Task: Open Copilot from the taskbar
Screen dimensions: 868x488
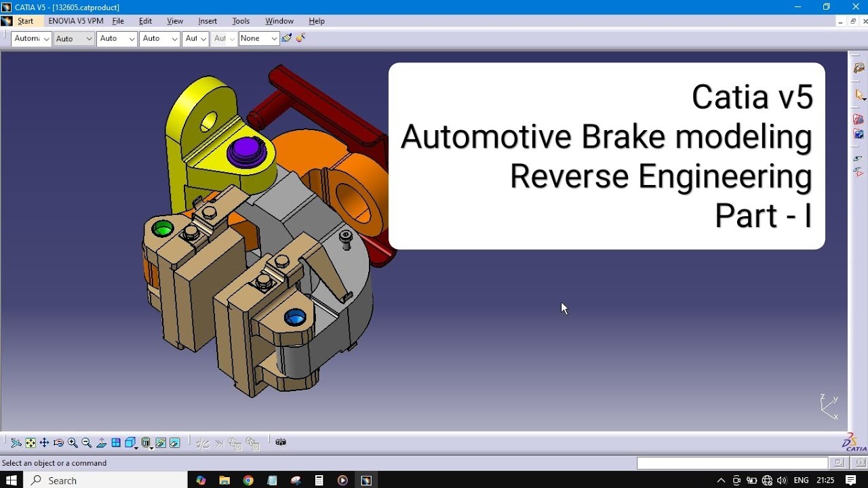Action: pos(201,480)
